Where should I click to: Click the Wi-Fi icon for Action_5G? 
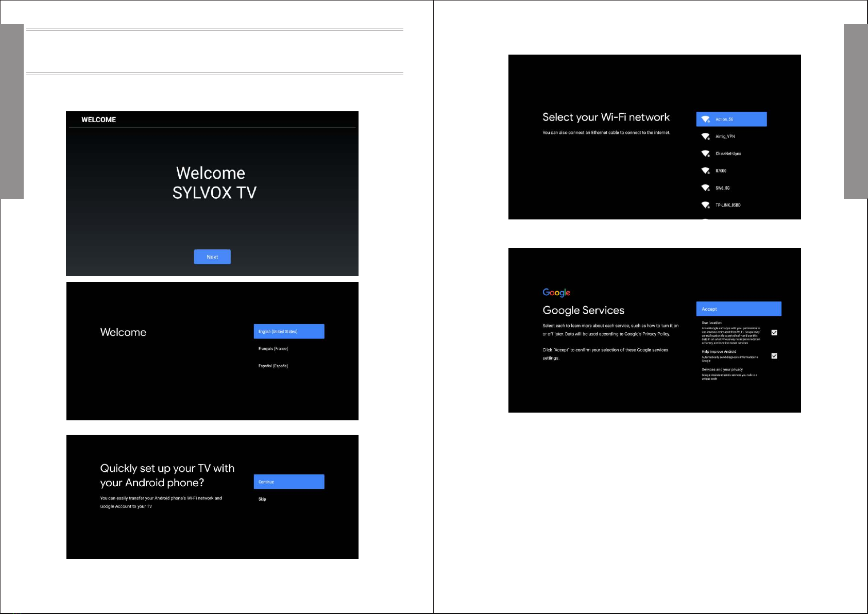coord(705,119)
